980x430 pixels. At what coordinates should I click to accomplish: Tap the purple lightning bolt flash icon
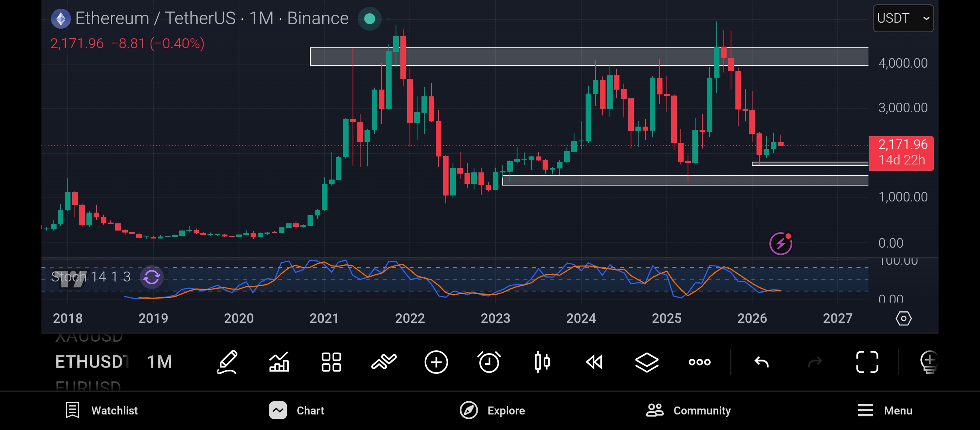coord(781,244)
